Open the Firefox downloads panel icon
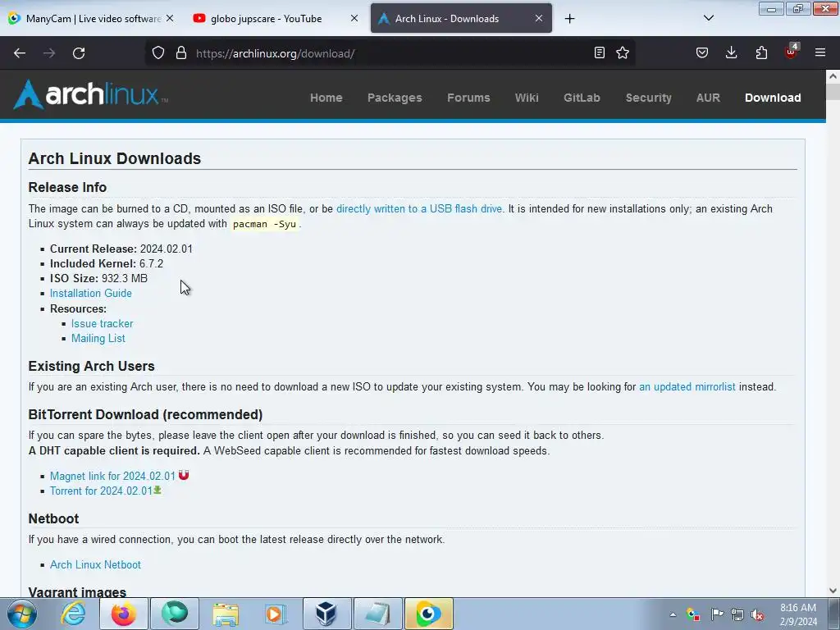This screenshot has width=840, height=630. point(731,52)
